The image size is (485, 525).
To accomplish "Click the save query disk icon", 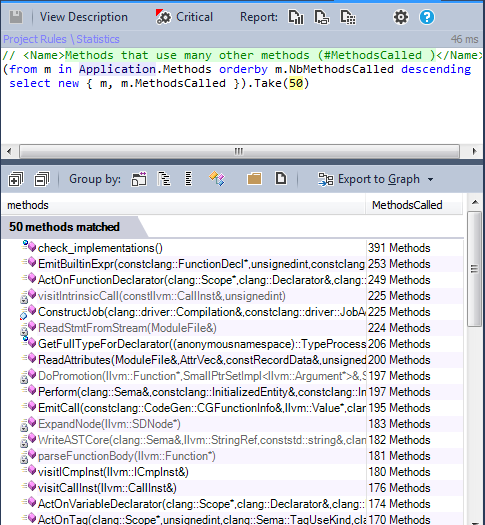I will [16, 17].
